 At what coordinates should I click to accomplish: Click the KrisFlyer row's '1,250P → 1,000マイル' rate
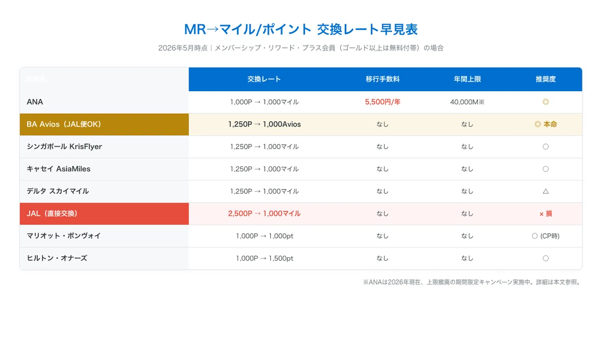264,146
